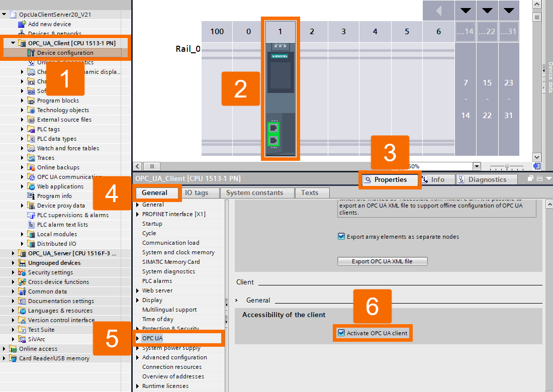Click the PLC tags icon

coord(31,129)
